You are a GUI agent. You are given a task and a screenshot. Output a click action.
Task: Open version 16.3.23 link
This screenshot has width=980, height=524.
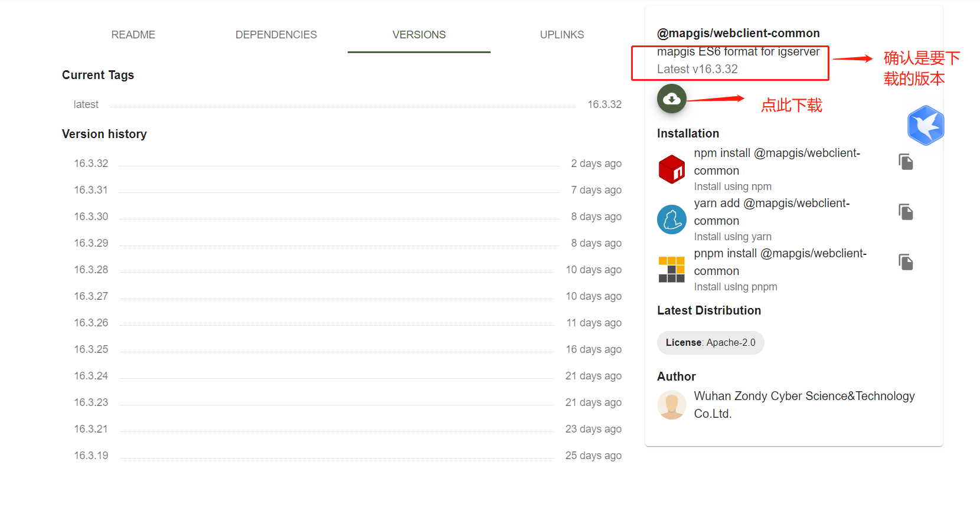click(x=91, y=402)
